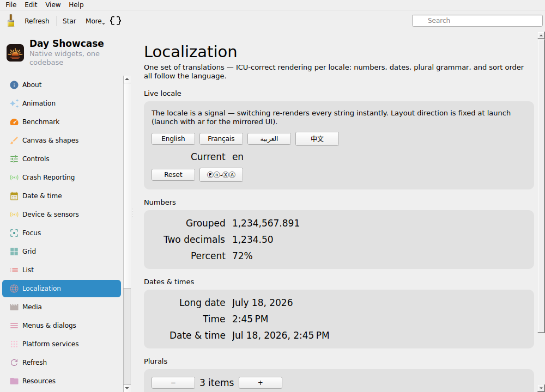
Task: Click main content scrollbar up arrow
Action: [541, 35]
